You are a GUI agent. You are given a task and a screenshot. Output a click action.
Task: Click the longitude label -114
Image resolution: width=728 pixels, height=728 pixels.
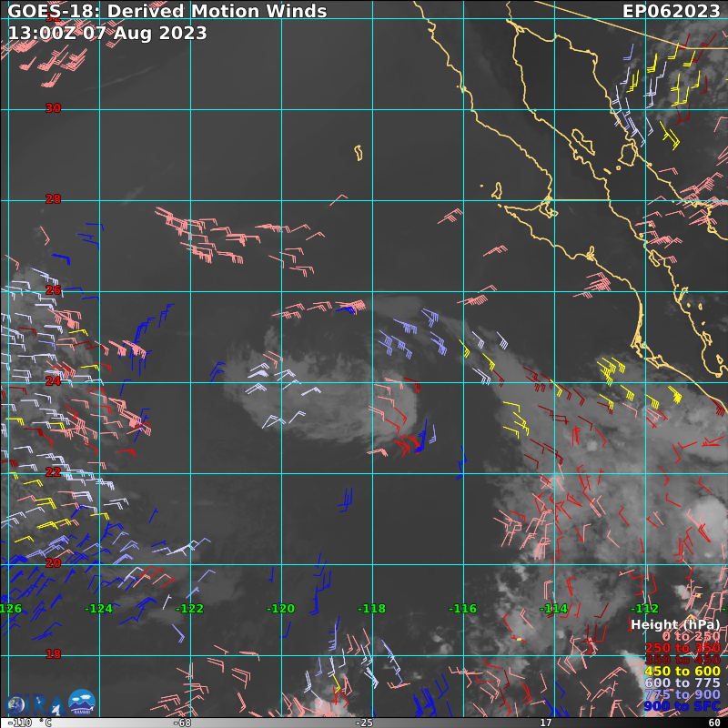click(553, 609)
